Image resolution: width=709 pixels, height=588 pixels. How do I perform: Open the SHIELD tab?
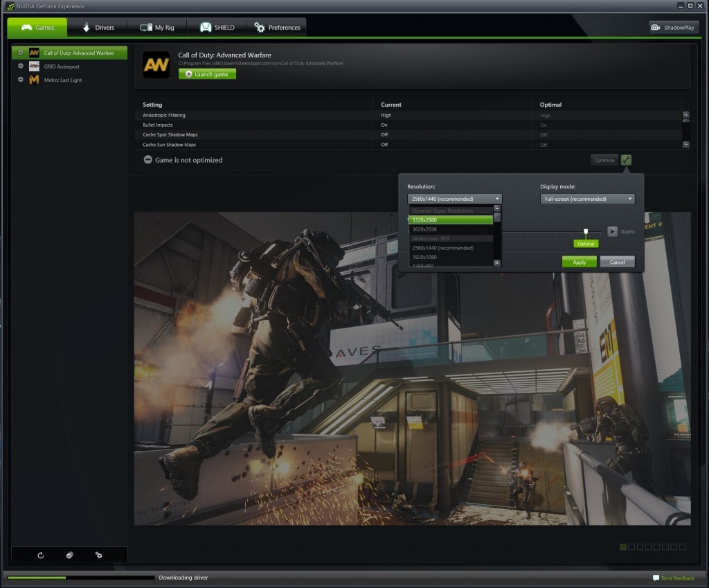(217, 28)
